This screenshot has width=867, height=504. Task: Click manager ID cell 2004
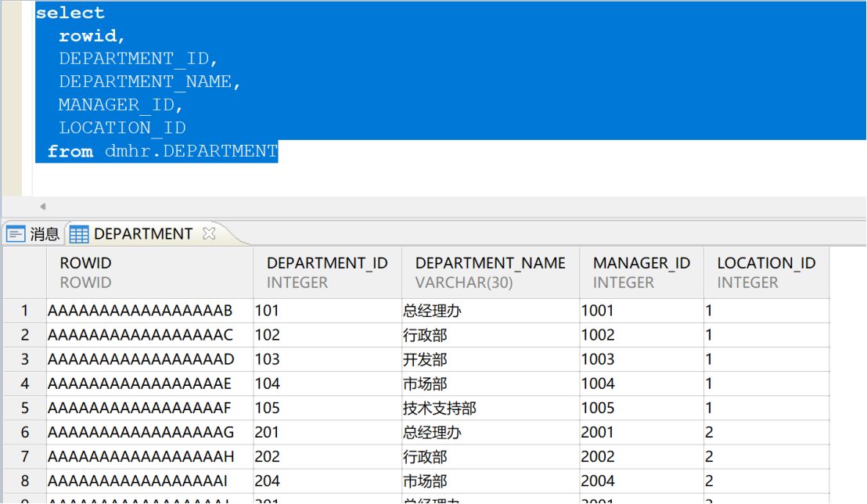click(642, 481)
